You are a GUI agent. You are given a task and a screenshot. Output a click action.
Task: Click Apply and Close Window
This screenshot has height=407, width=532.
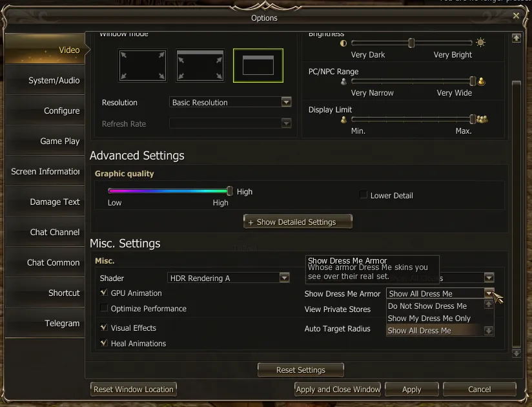338,389
